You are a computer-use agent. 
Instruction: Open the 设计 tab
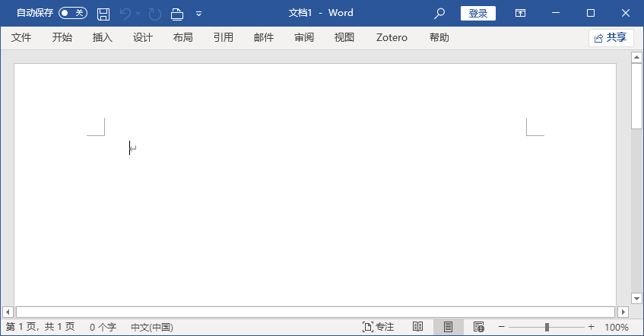(142, 37)
